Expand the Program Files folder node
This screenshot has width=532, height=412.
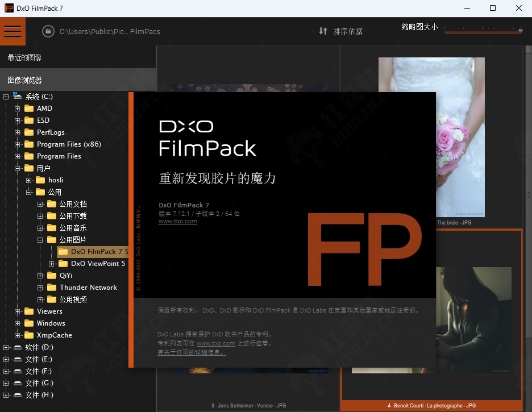pos(17,156)
